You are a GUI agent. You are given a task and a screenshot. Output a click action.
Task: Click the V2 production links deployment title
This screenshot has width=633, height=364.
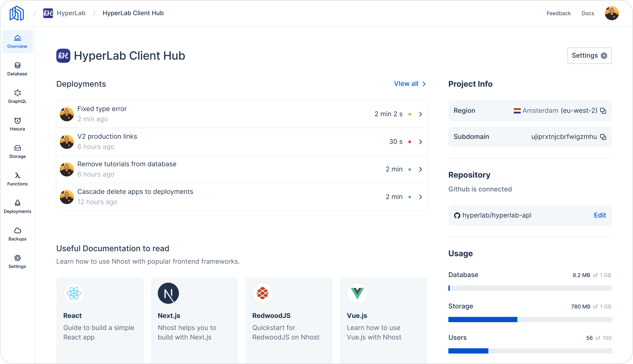[x=107, y=137]
